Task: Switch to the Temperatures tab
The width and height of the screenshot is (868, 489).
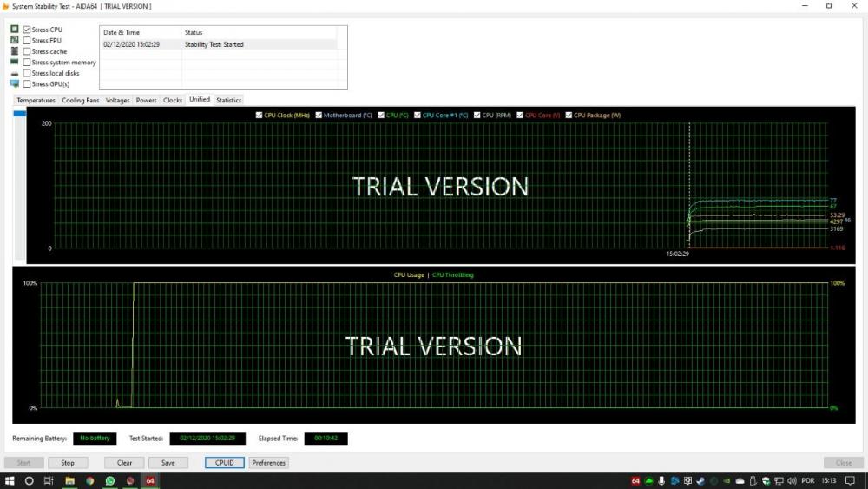Action: point(36,101)
